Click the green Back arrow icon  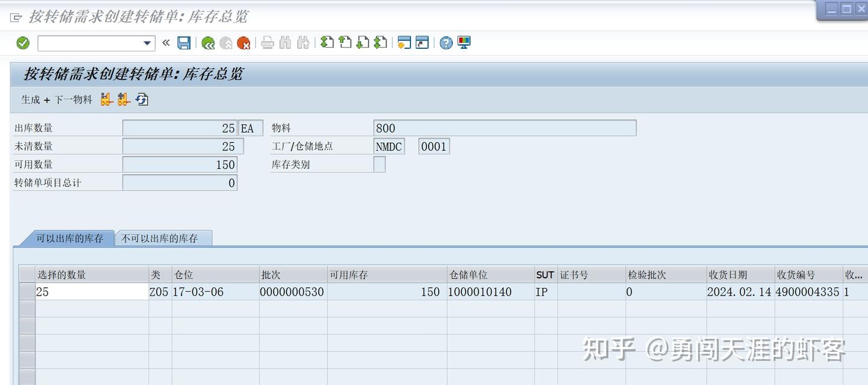(209, 43)
